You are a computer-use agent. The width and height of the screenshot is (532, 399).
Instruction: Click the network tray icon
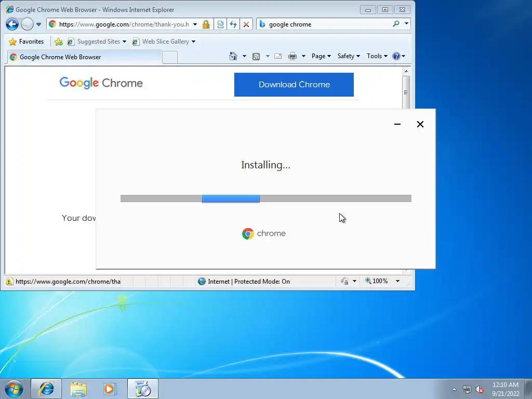(467, 389)
